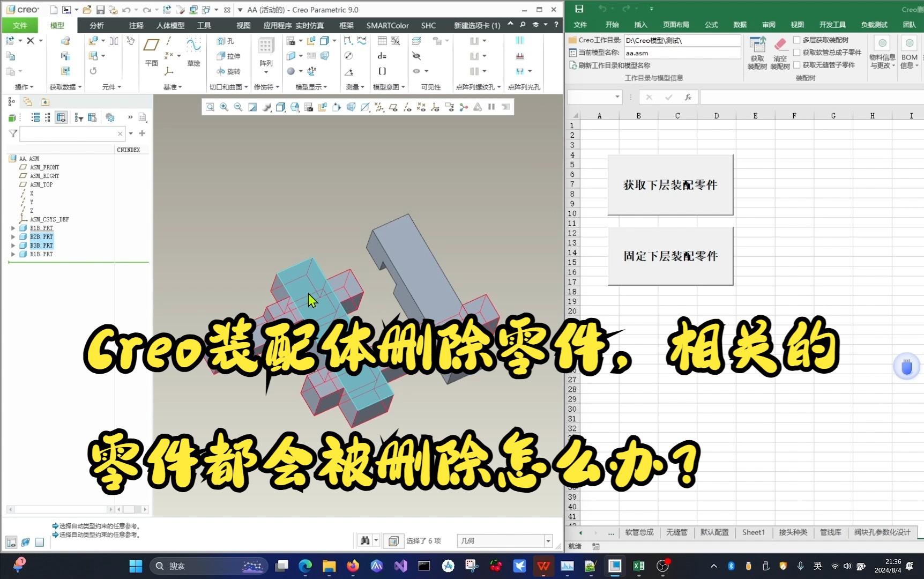The height and width of the screenshot is (579, 924).
Task: Click 固定下层装配零件 button
Action: coord(670,256)
